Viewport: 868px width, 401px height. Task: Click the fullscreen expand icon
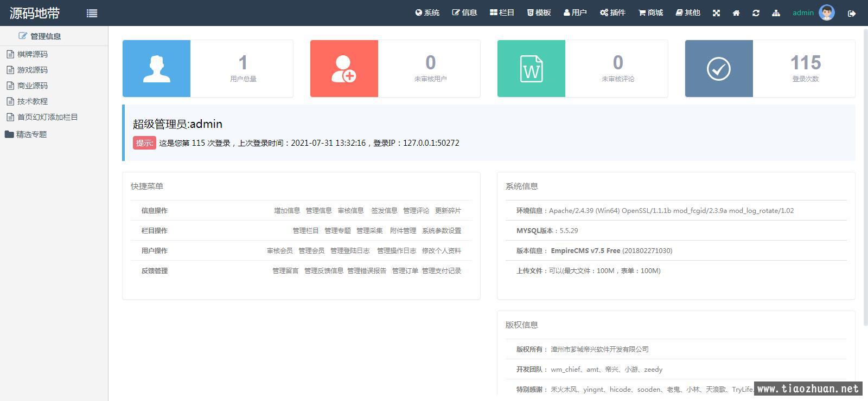pyautogui.click(x=716, y=13)
